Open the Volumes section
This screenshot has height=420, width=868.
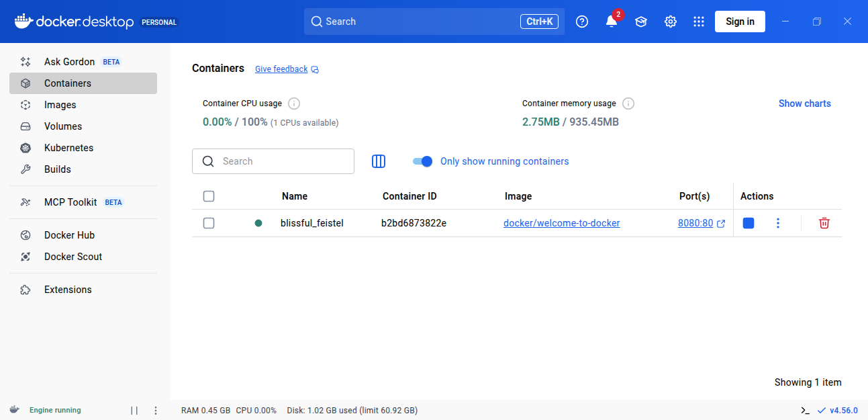62,126
